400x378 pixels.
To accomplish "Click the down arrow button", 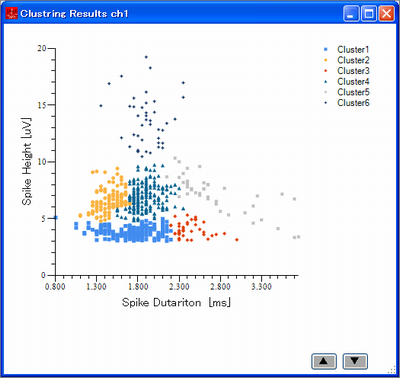I will (355, 362).
